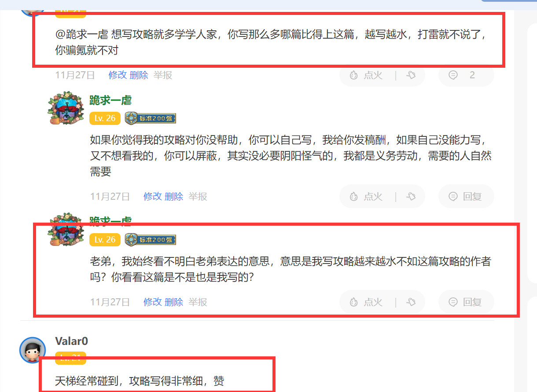Open the replies bubble showing 2

point(466,75)
